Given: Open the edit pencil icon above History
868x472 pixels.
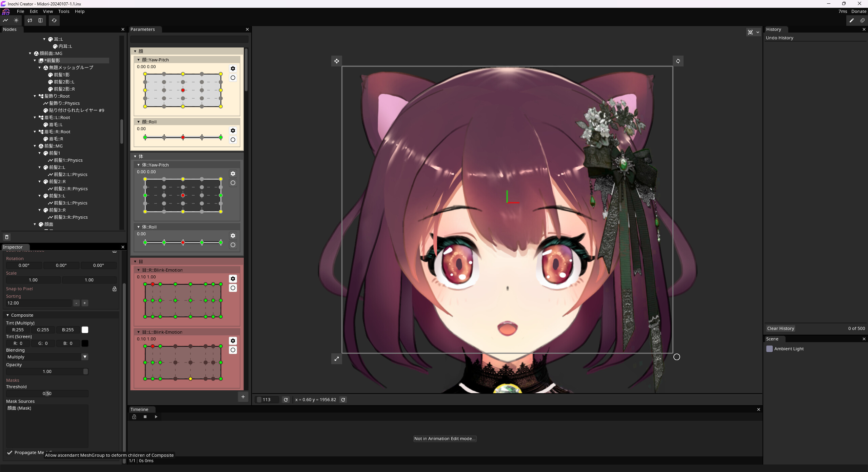Looking at the screenshot, I should 851,20.
